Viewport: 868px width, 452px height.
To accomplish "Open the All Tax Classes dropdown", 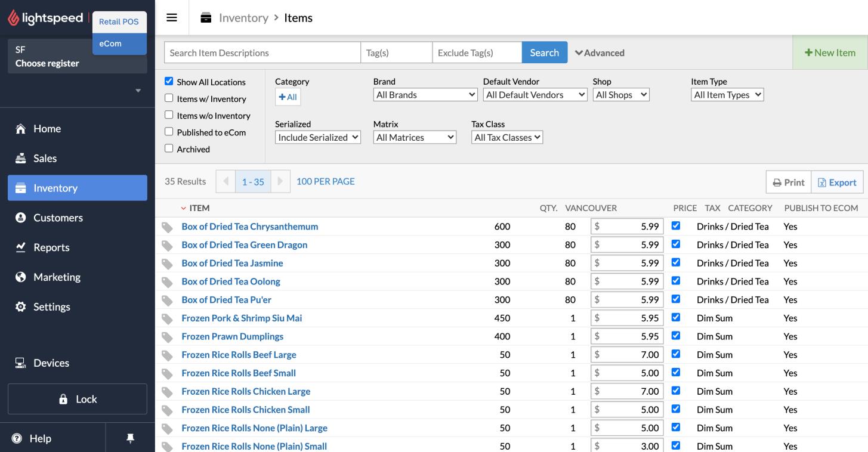I will (507, 137).
